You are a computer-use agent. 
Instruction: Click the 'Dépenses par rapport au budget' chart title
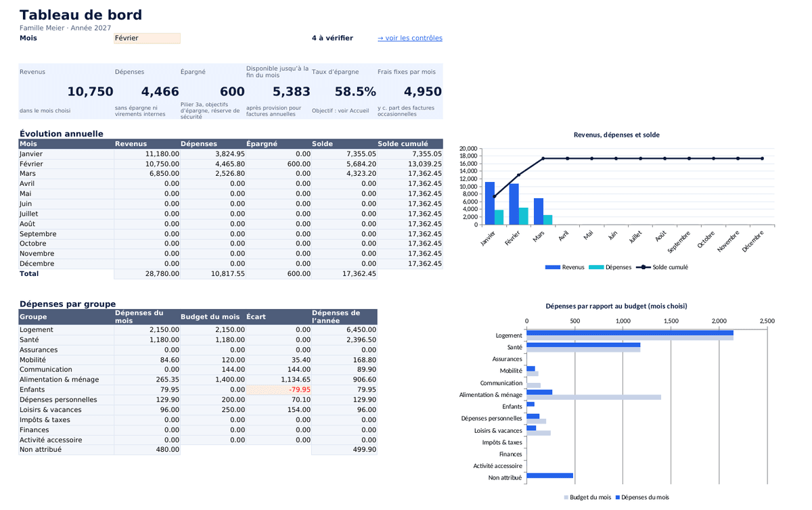(x=616, y=306)
